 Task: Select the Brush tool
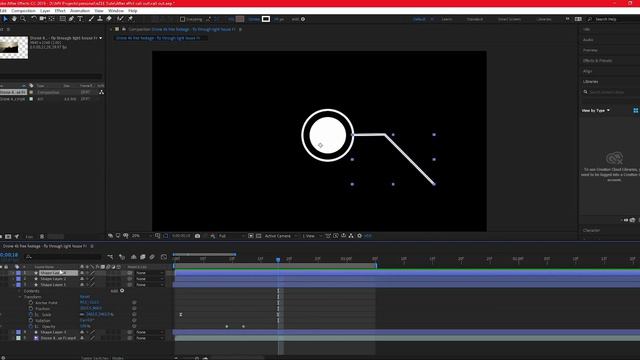coord(91,19)
